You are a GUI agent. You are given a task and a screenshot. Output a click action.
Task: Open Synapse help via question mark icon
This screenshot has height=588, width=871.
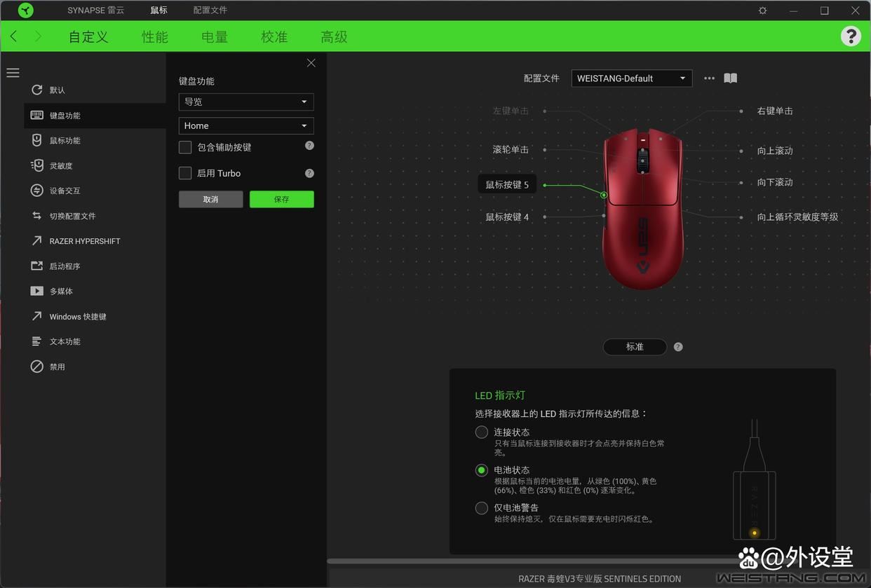pyautogui.click(x=851, y=35)
